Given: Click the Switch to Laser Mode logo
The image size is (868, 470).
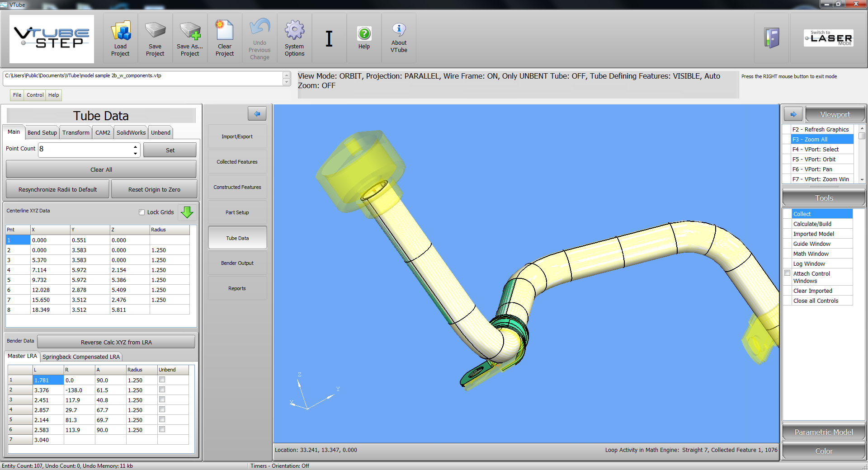Looking at the screenshot, I should pos(828,38).
